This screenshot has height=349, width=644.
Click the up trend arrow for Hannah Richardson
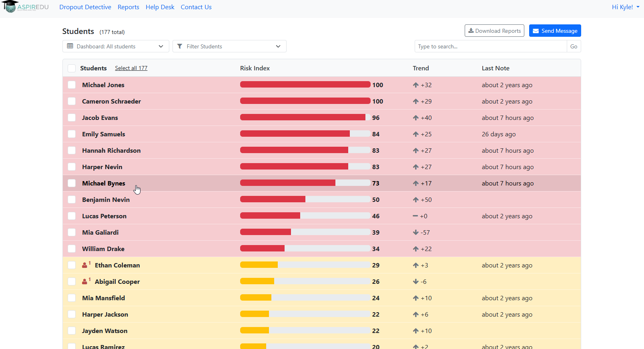click(416, 150)
